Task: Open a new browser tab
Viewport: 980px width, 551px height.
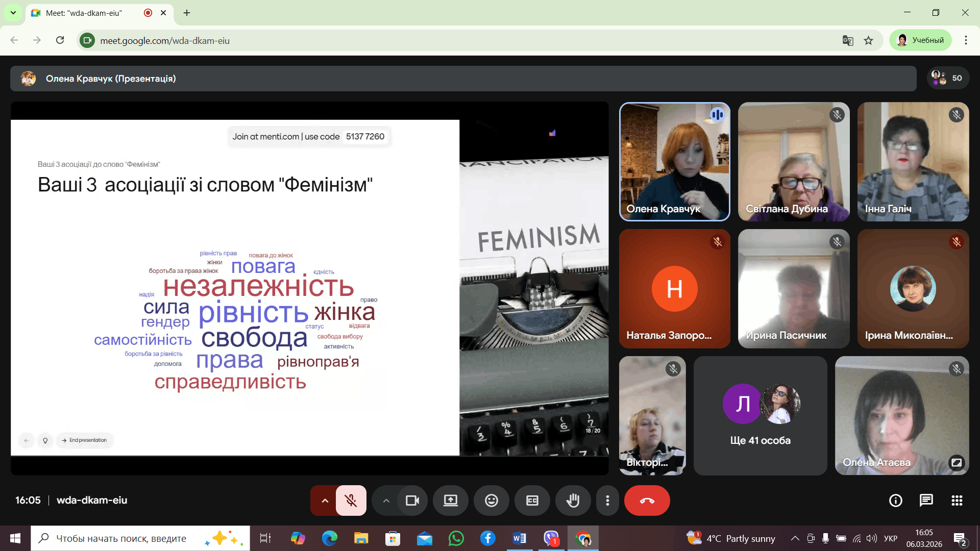Action: tap(187, 13)
